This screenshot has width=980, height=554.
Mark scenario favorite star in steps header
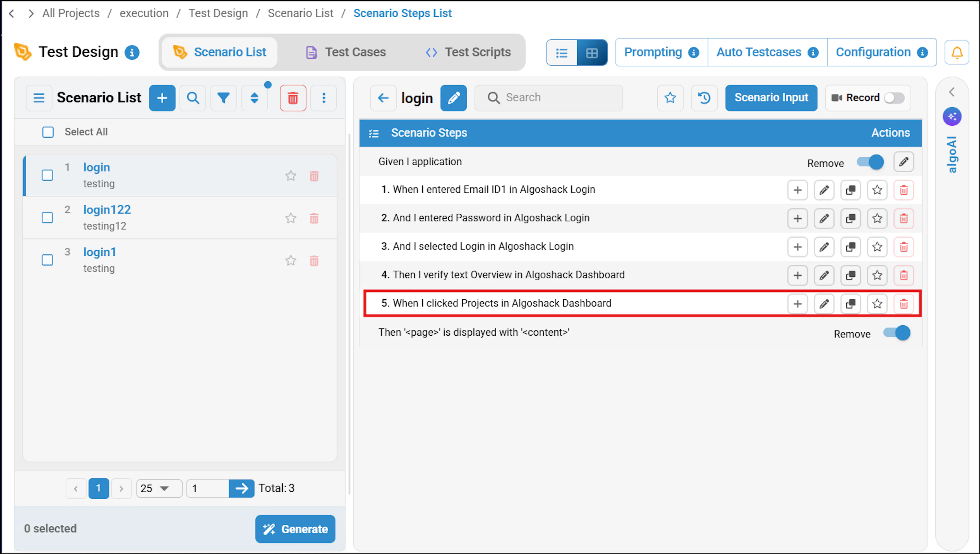click(670, 98)
